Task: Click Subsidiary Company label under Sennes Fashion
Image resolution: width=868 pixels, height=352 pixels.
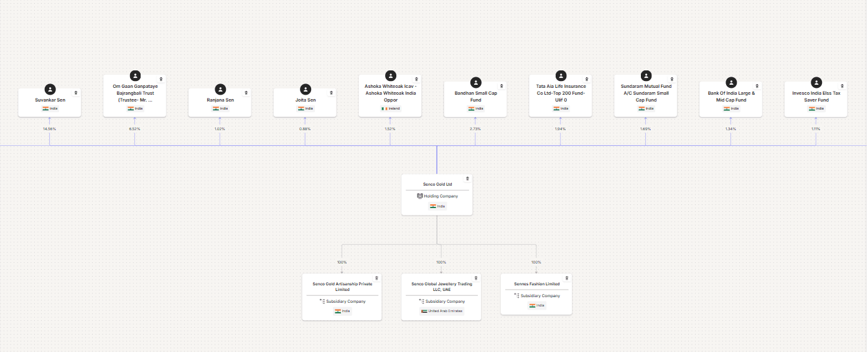Action: click(539, 296)
